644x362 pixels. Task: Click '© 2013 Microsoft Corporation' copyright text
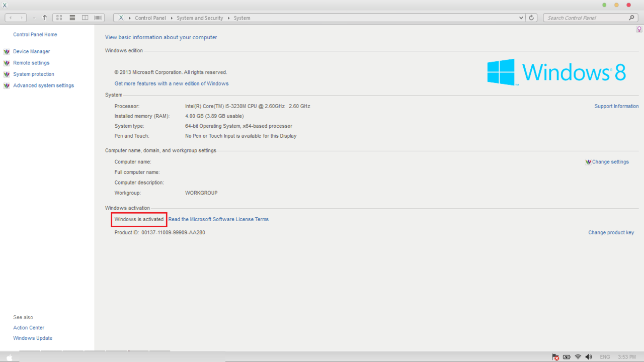pyautogui.click(x=171, y=72)
